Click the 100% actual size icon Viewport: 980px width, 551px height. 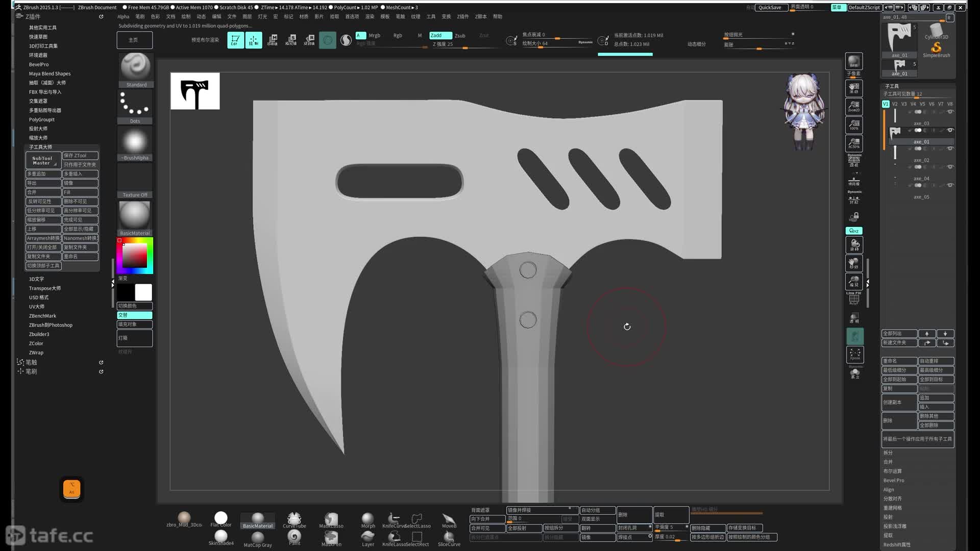click(x=854, y=124)
